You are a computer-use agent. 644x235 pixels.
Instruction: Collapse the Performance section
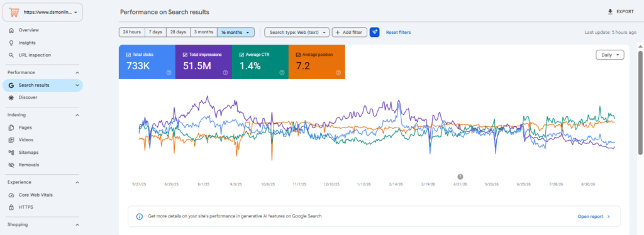(x=77, y=73)
